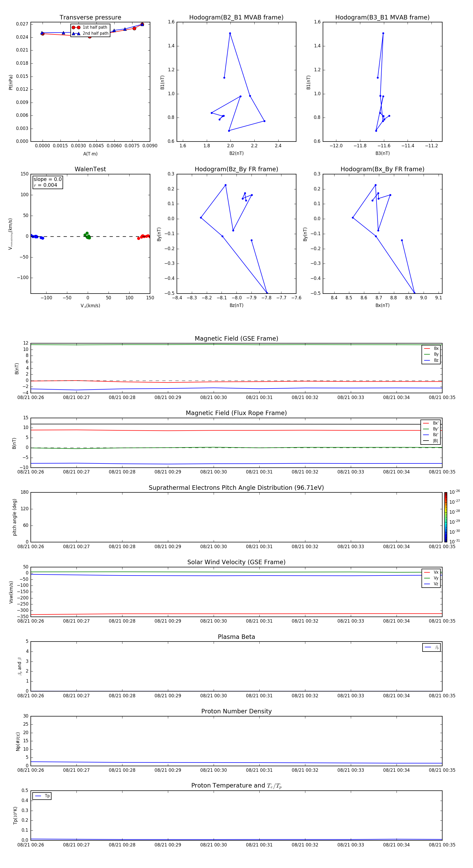Screen dimensions: 473x868
Task: Click the 'B3(nT)' x-axis label
Action: 382,153
